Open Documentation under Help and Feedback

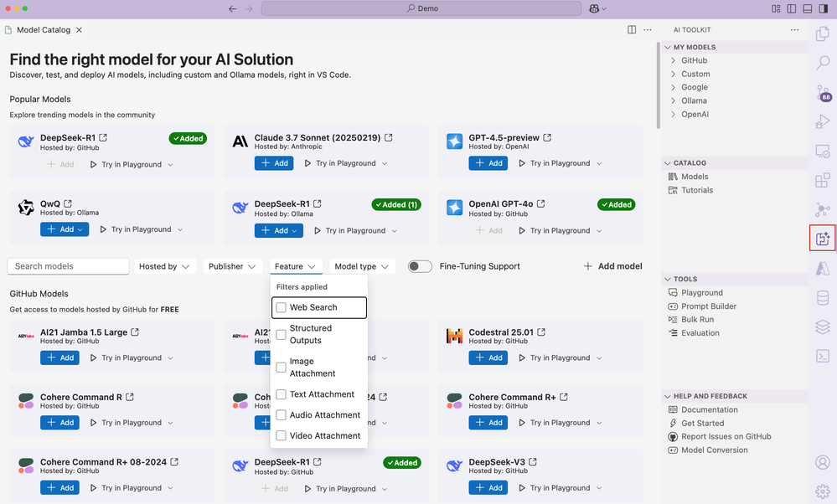point(709,410)
